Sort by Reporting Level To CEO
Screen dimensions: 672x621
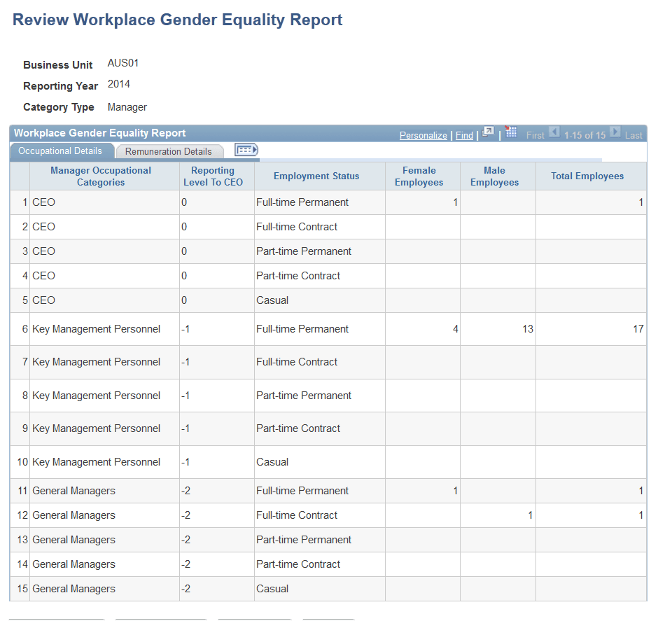[x=213, y=175]
